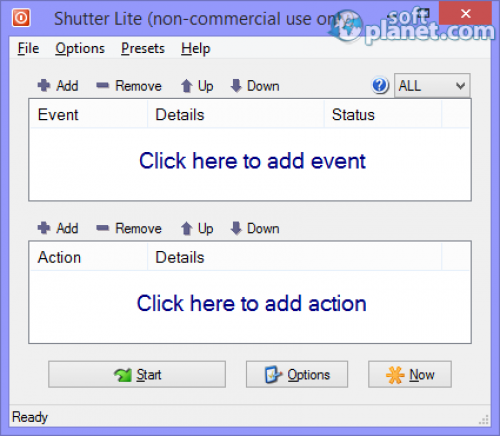
Task: Select the events Details column header
Action: click(236, 114)
